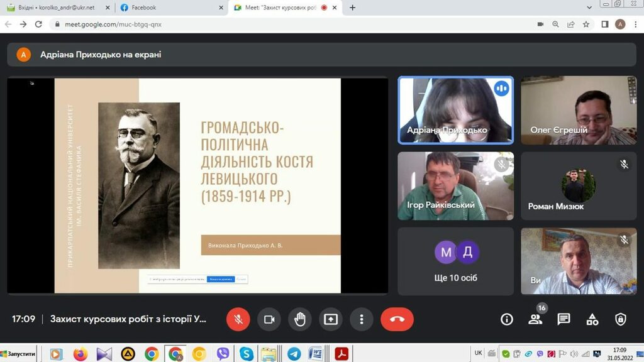Toggle the camera on or off
644x362 pixels.
pyautogui.click(x=269, y=319)
